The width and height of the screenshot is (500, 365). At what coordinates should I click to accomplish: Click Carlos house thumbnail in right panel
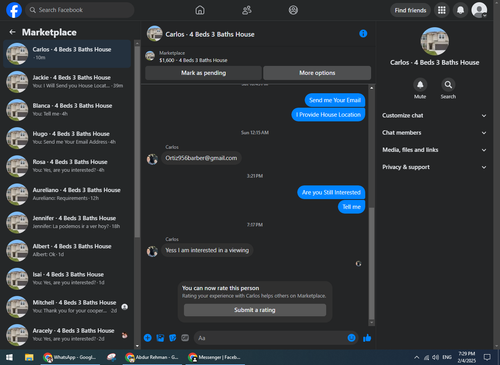click(x=434, y=41)
